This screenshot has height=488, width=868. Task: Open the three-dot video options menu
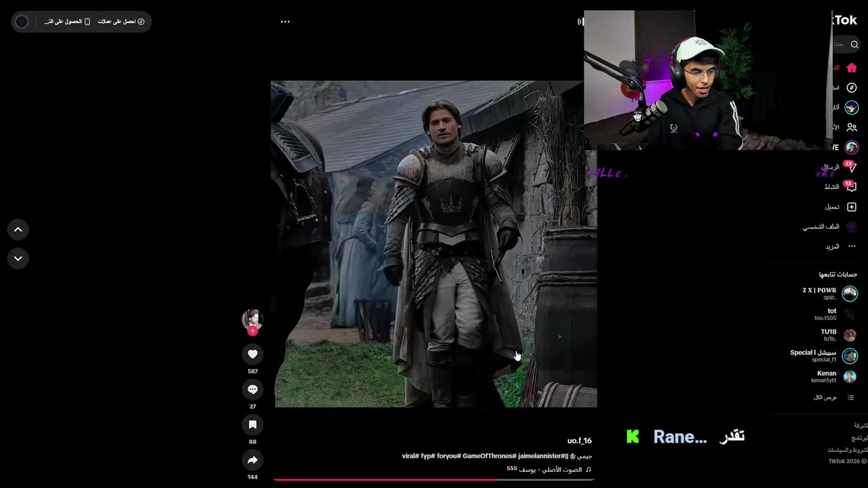pos(285,22)
